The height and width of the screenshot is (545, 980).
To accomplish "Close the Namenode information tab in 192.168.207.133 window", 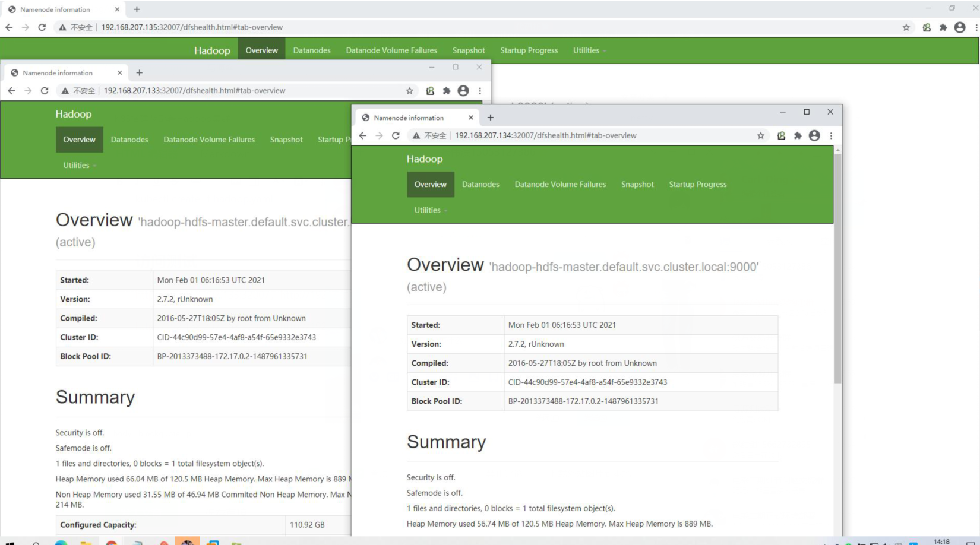I will [120, 72].
